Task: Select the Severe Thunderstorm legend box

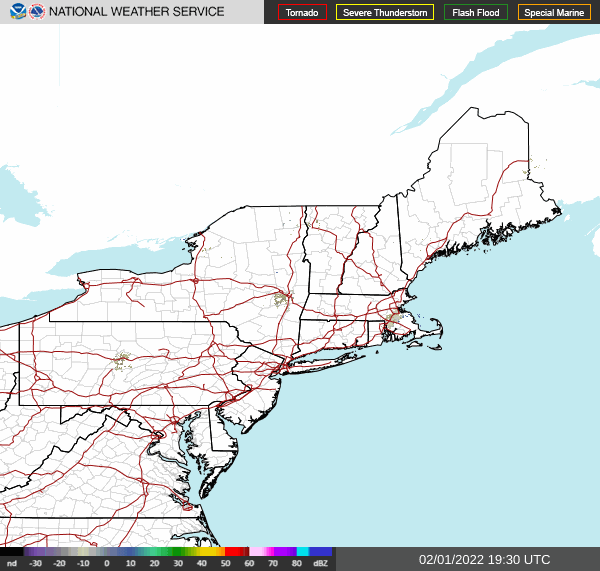Action: point(385,13)
